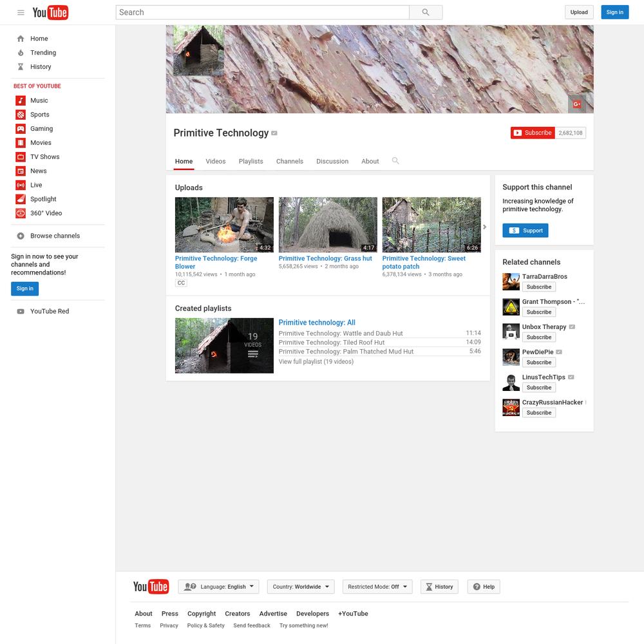Image resolution: width=644 pixels, height=644 pixels.
Task: Select the Music icon in Best of YouTube
Action: (x=21, y=100)
